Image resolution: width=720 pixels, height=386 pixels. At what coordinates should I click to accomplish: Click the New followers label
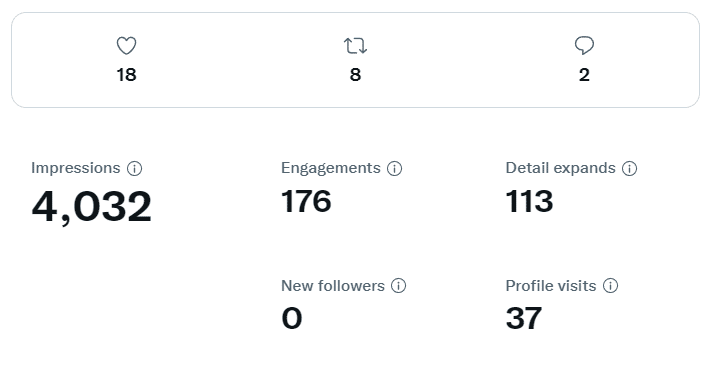click(333, 286)
